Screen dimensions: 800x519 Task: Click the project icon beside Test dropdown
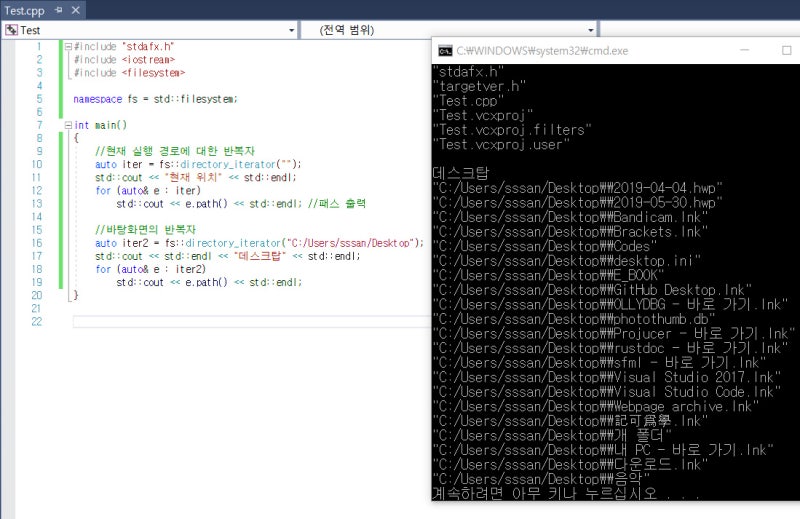11,30
